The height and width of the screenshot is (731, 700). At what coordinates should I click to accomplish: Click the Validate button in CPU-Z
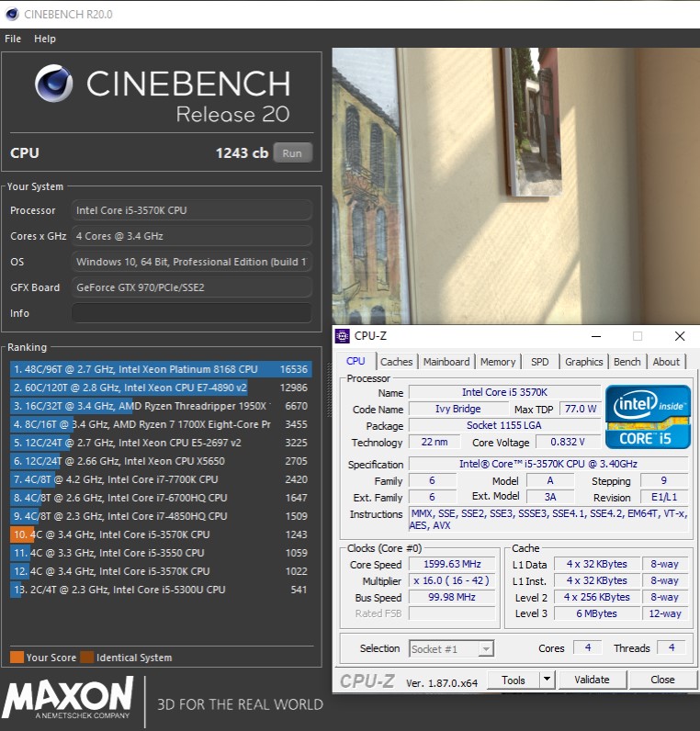click(x=592, y=680)
